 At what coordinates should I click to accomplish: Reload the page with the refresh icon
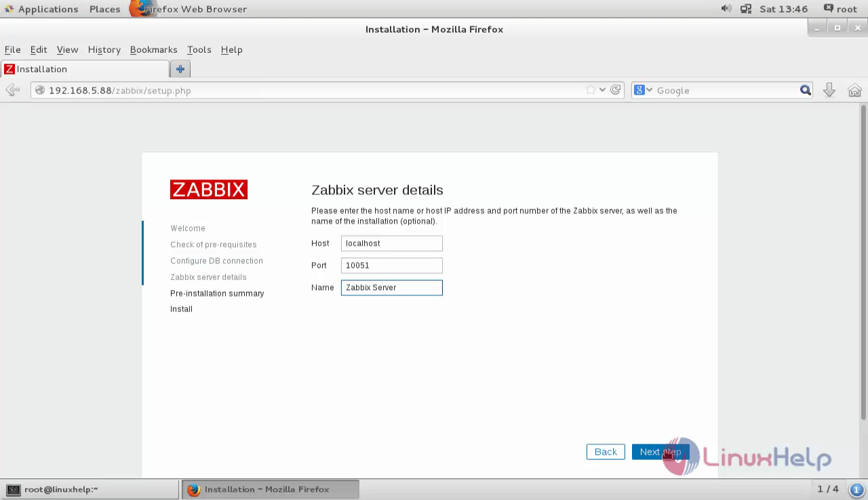[616, 90]
